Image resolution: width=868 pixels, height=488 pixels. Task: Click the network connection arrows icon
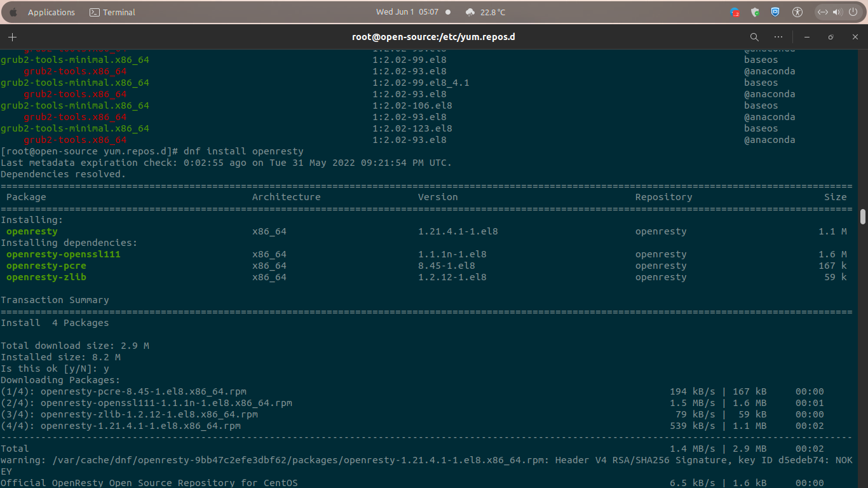822,12
